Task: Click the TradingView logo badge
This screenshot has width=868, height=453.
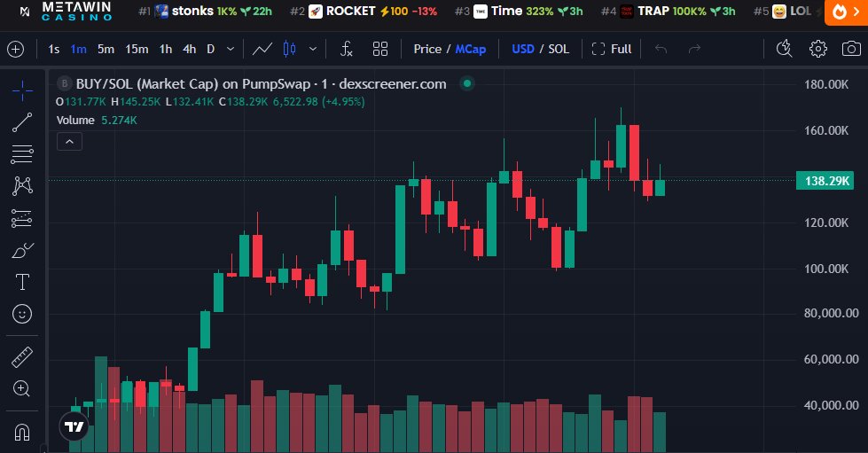Action: [x=74, y=426]
